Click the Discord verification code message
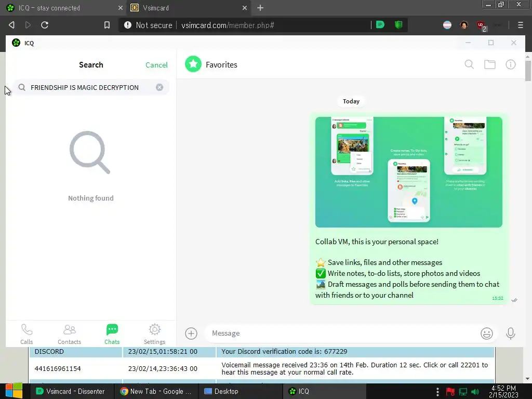The width and height of the screenshot is (532, 399). click(284, 352)
